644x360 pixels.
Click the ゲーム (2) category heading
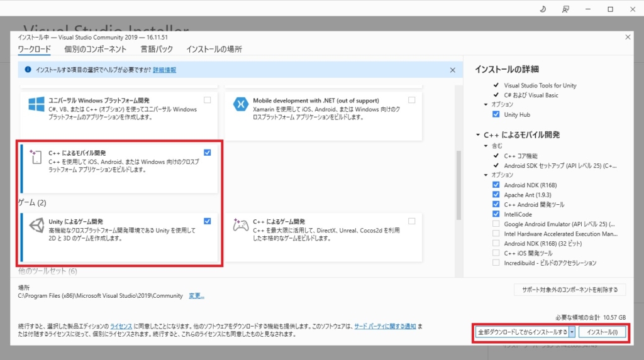point(32,202)
